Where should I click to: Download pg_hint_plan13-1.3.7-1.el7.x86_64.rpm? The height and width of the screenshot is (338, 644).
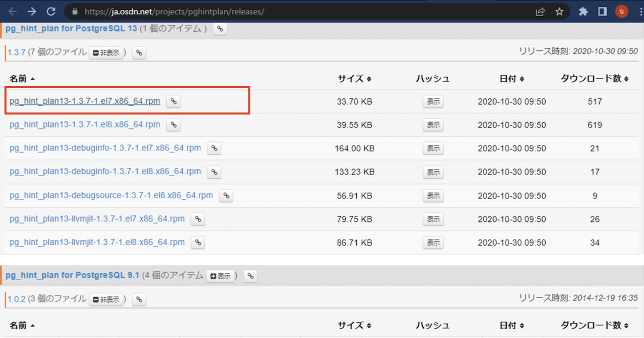tap(85, 101)
